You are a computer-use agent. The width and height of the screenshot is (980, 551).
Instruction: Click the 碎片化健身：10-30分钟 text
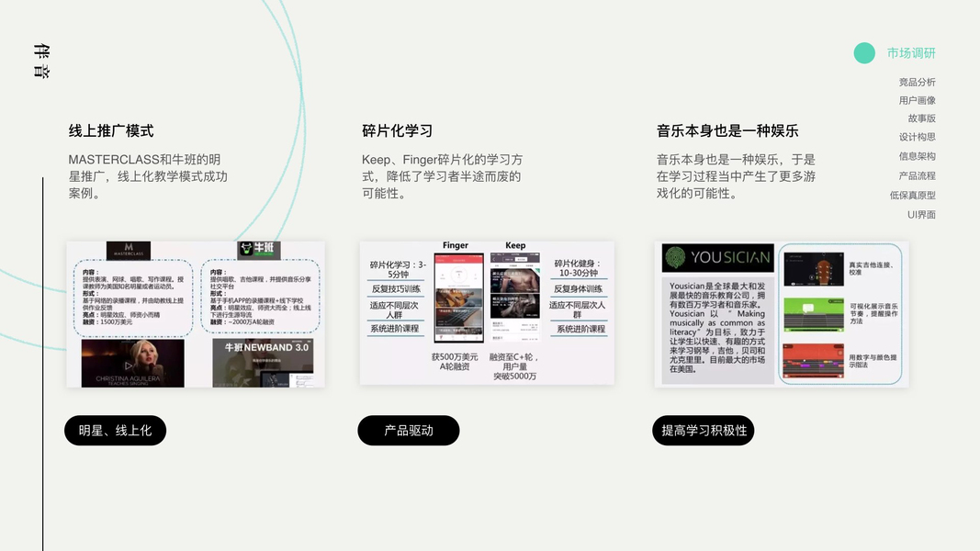pyautogui.click(x=578, y=268)
